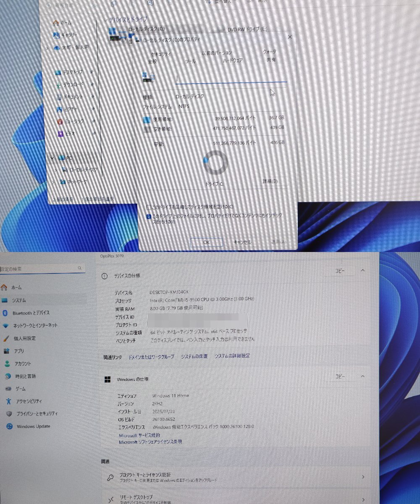Expand ローカル ディスク tree node chevron
Image resolution: width=420 pixels, height=504 pixels.
pos(55,170)
